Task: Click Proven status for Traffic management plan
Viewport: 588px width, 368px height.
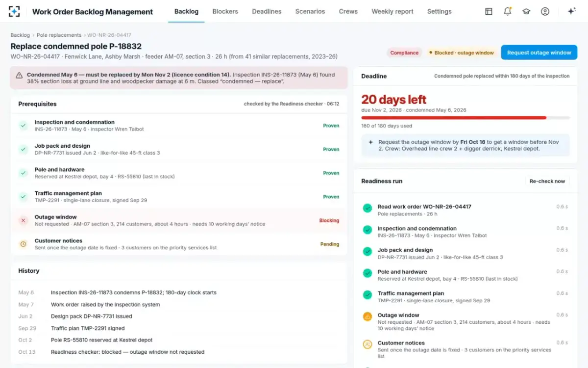Action: [331, 197]
